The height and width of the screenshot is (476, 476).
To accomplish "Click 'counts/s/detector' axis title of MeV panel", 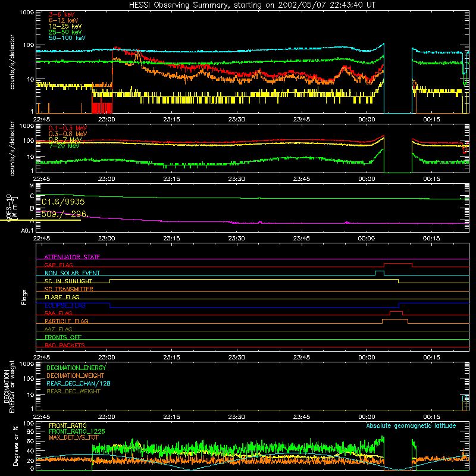I will (12, 148).
